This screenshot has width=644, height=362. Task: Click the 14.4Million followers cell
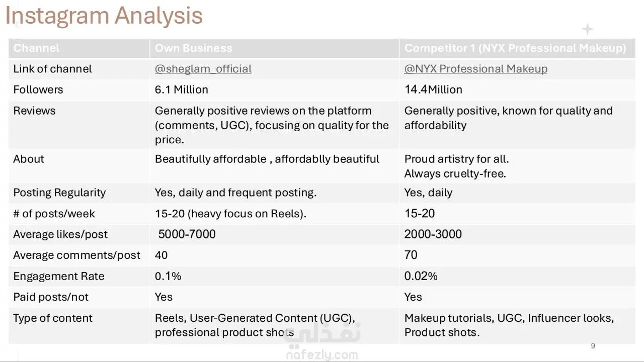(x=433, y=89)
